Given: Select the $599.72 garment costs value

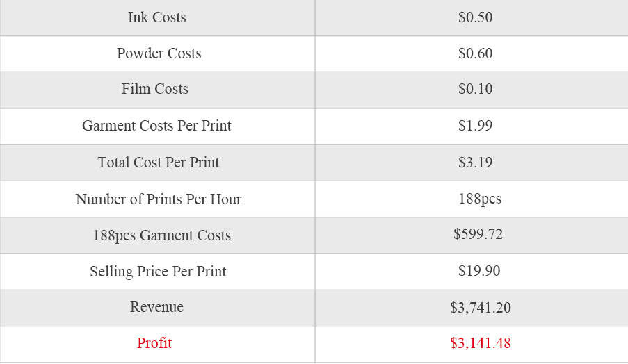Looking at the screenshot, I should [478, 234].
